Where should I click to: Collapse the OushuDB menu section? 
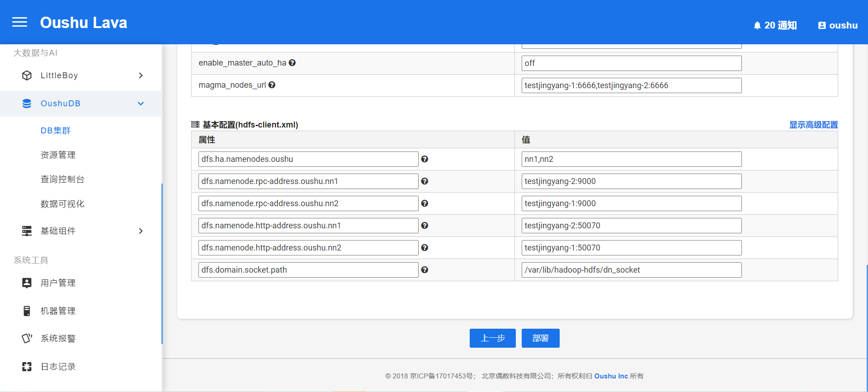point(141,104)
